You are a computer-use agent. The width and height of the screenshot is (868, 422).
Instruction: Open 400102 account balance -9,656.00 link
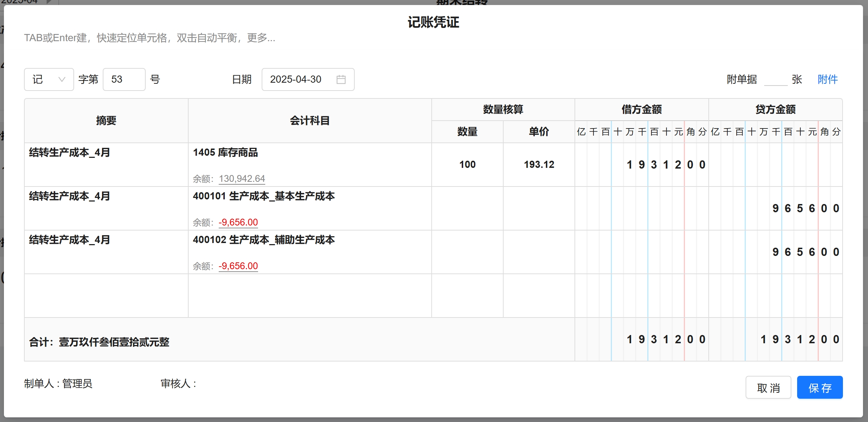(238, 266)
